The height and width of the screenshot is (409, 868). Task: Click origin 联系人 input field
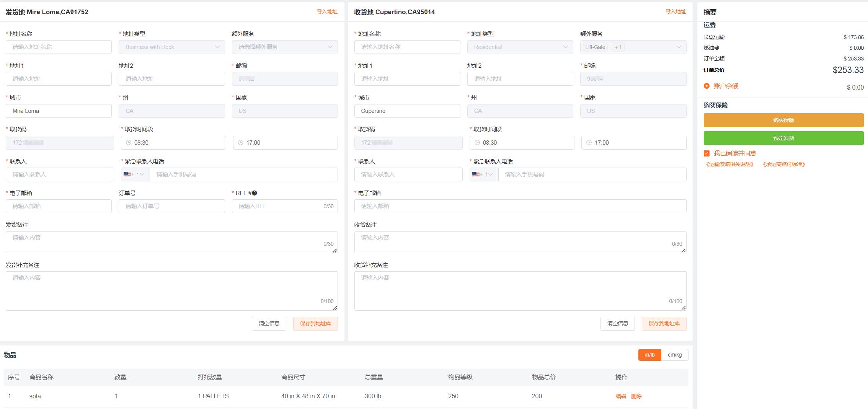[60, 174]
